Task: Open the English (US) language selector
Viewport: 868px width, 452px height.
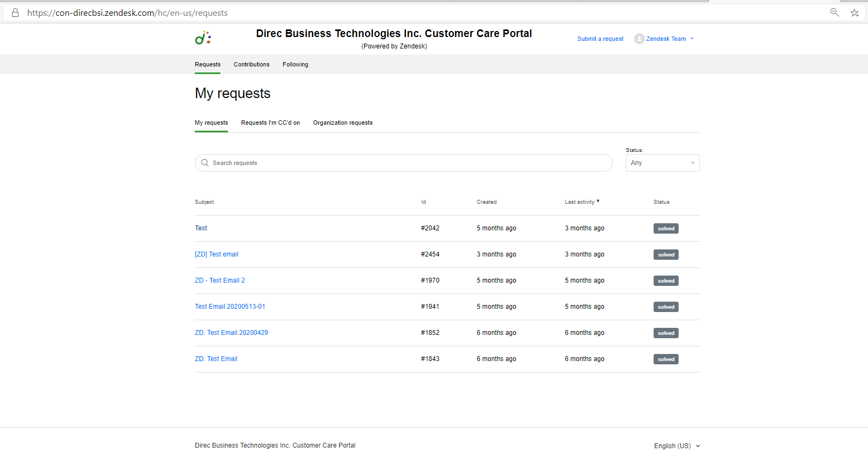Action: [x=677, y=445]
